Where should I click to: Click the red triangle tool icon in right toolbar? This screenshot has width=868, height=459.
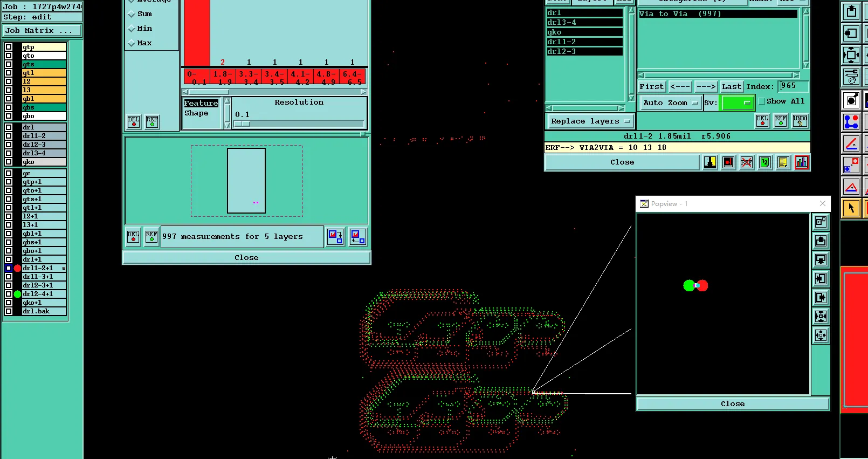[x=851, y=187]
